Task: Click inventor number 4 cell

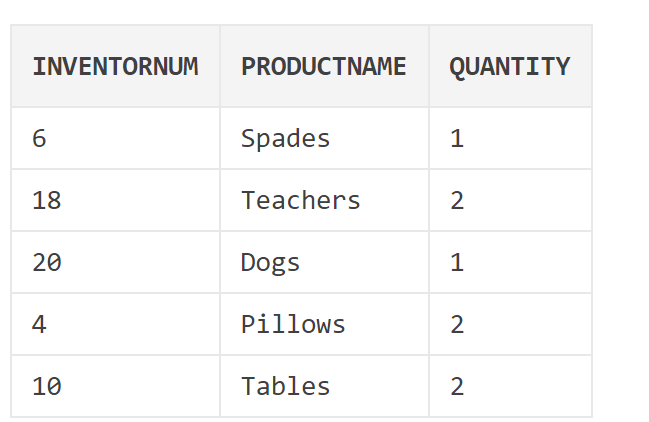Action: click(115, 324)
